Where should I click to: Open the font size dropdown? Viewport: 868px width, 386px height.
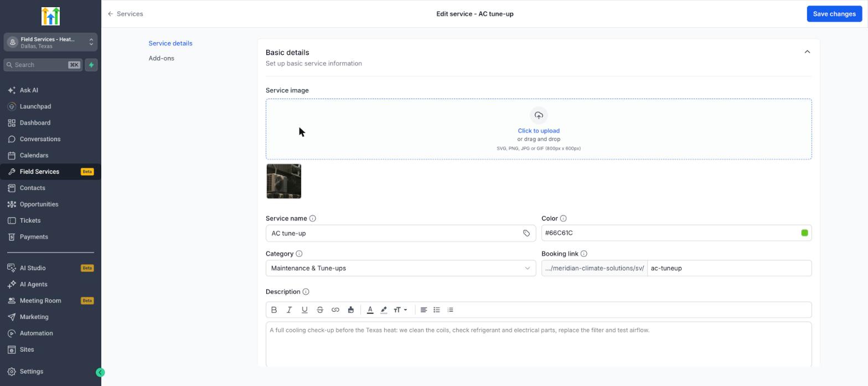[x=400, y=310]
